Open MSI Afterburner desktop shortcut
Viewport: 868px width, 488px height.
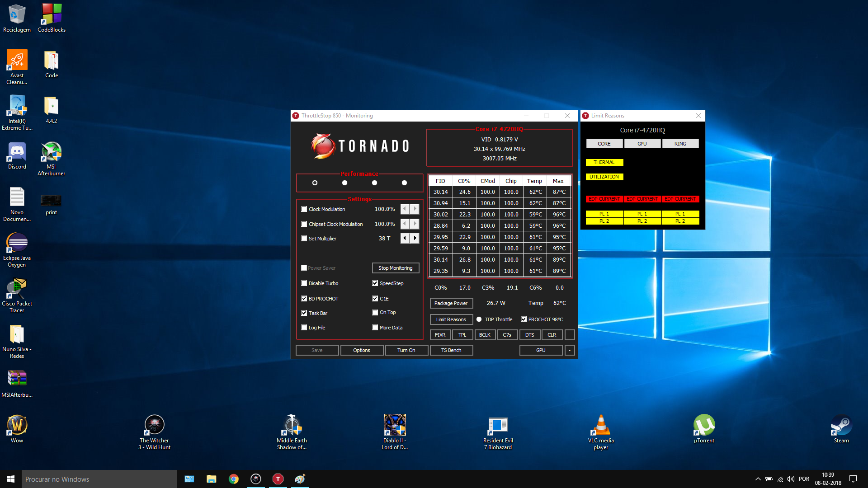pos(51,153)
